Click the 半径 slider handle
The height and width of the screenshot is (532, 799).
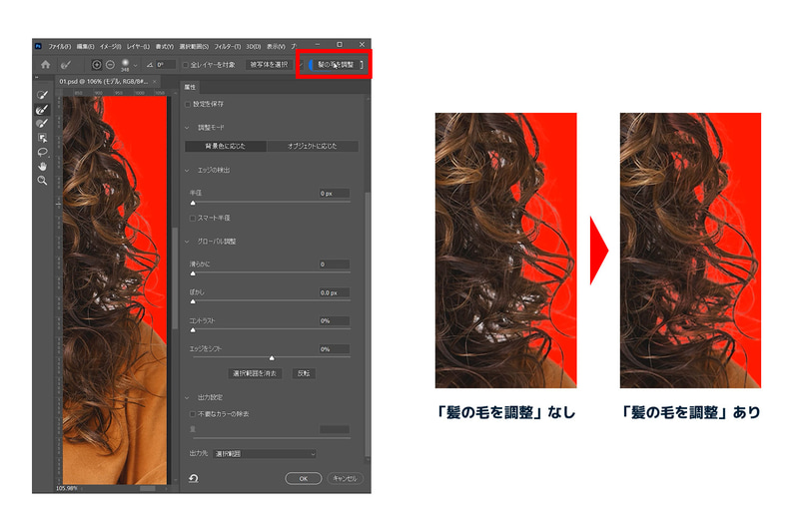click(x=193, y=203)
